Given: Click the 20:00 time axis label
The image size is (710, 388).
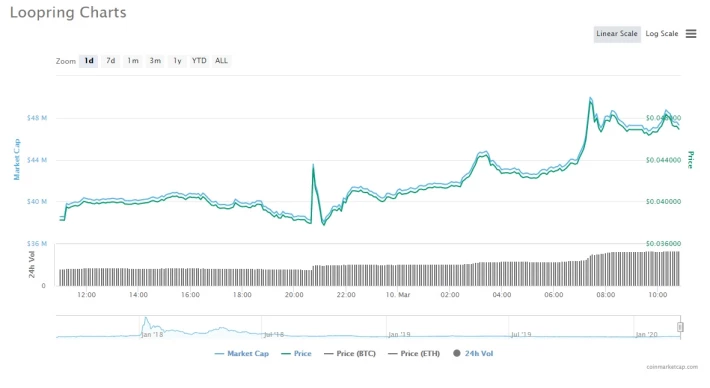Looking at the screenshot, I should tap(294, 295).
